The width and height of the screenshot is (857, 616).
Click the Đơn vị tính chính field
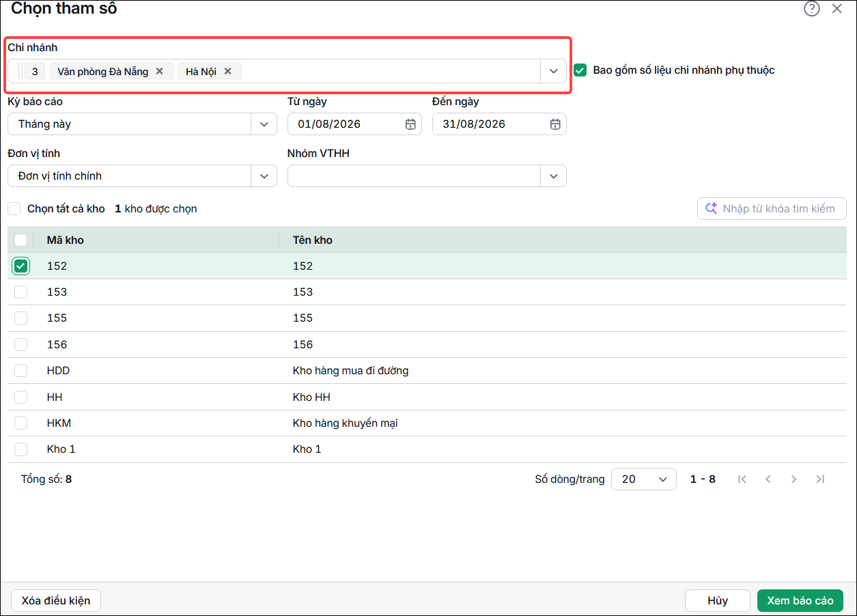click(x=130, y=176)
